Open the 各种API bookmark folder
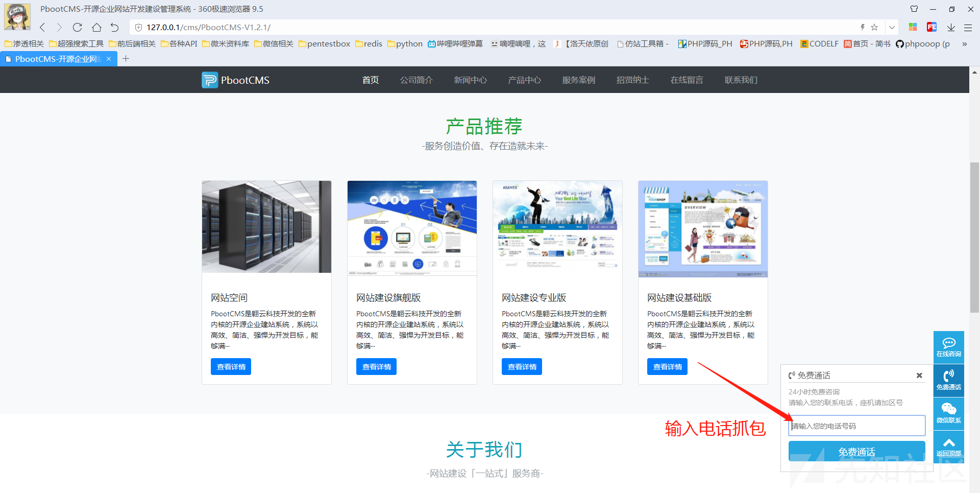 pos(179,44)
